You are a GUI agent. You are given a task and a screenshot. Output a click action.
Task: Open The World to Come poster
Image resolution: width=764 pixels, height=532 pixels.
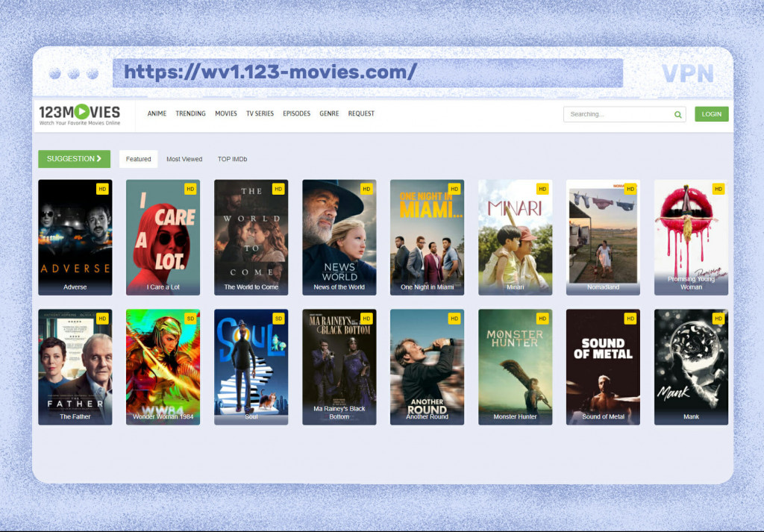[251, 237]
